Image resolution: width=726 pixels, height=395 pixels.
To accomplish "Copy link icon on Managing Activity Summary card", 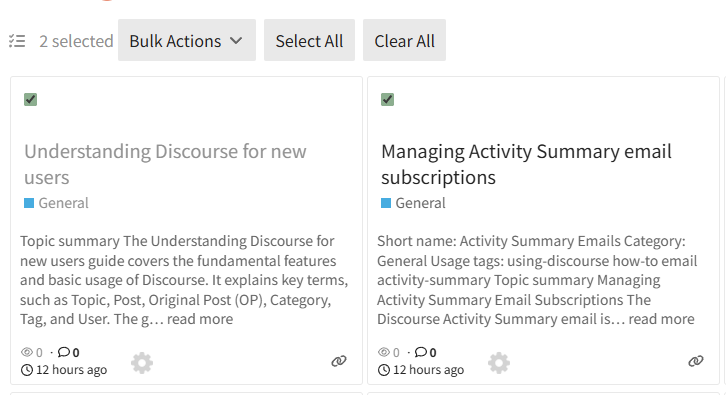I will 696,361.
